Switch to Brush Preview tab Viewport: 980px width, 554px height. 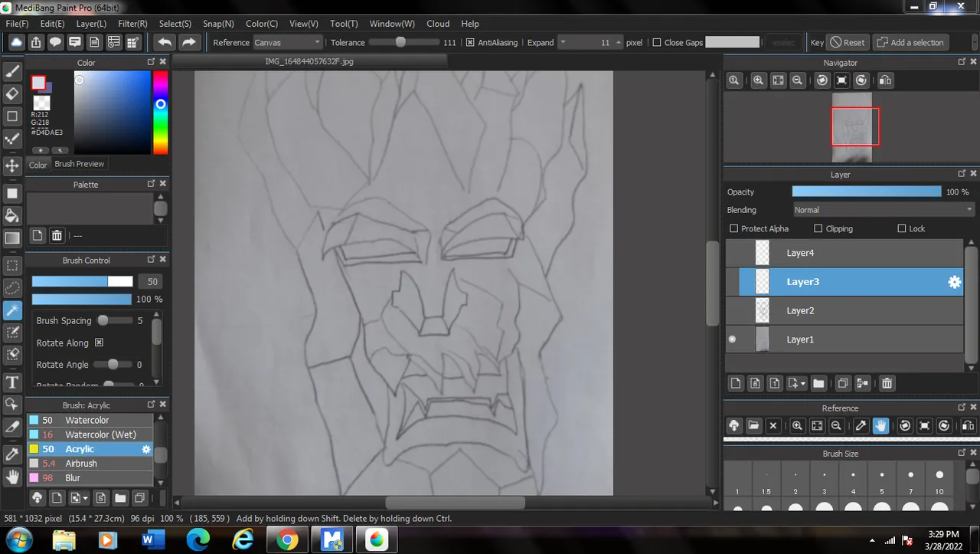pos(79,164)
